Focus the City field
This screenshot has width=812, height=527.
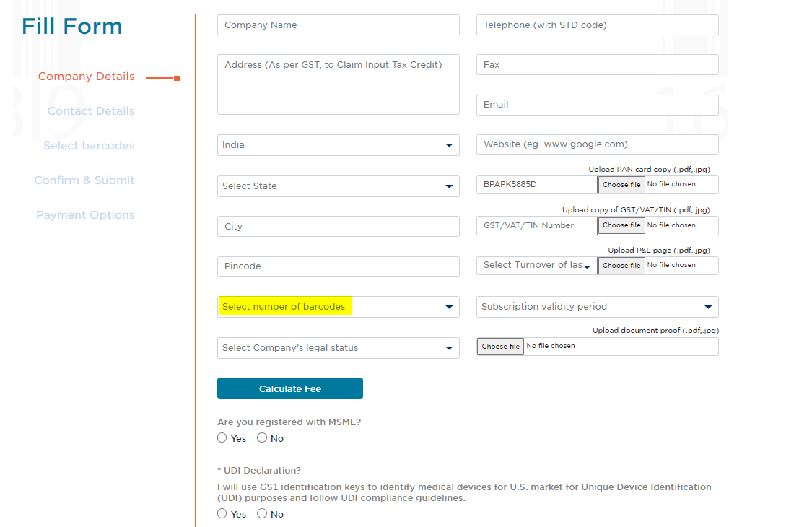pos(339,227)
